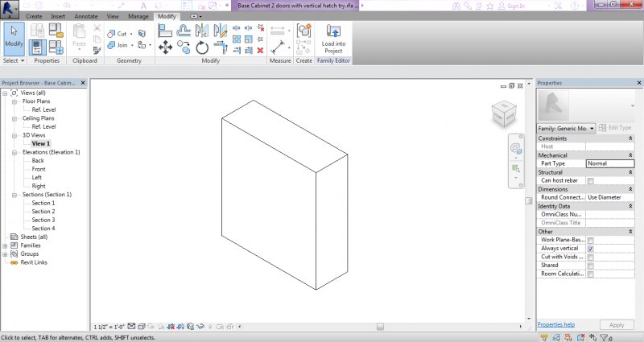Open the Revit application menu
The height and width of the screenshot is (342, 644).
[11, 8]
